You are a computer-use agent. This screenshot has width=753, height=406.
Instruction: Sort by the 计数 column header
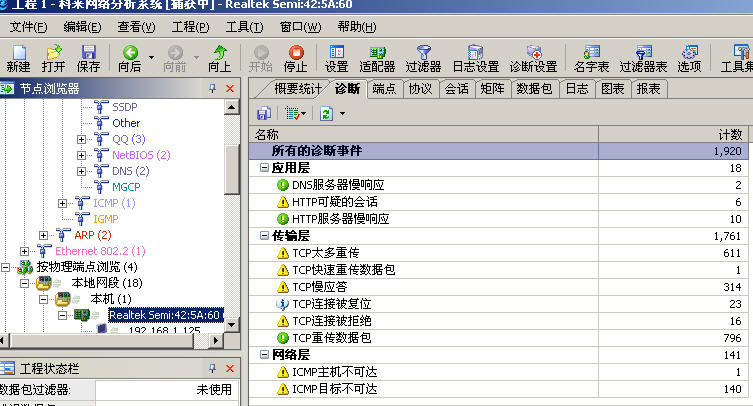[x=673, y=134]
